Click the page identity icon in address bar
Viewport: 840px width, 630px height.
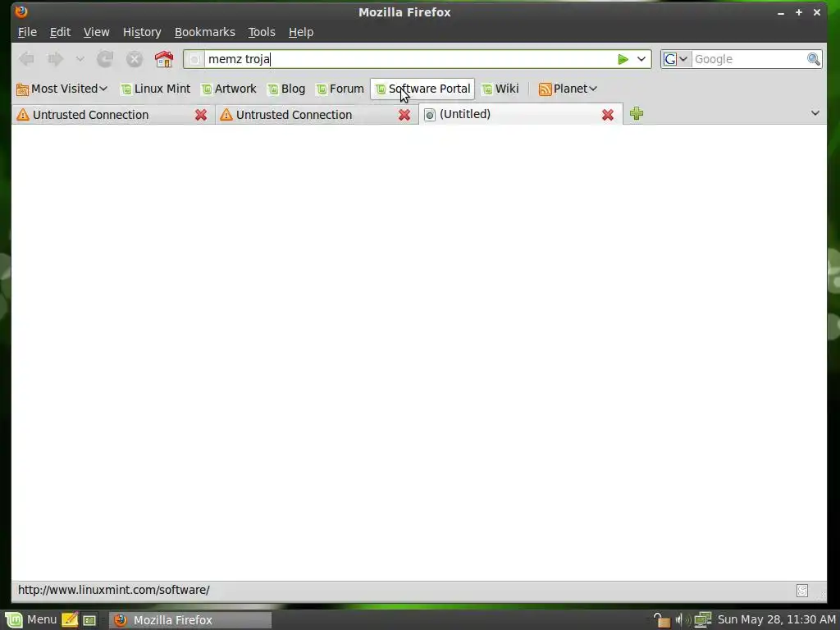tap(194, 59)
